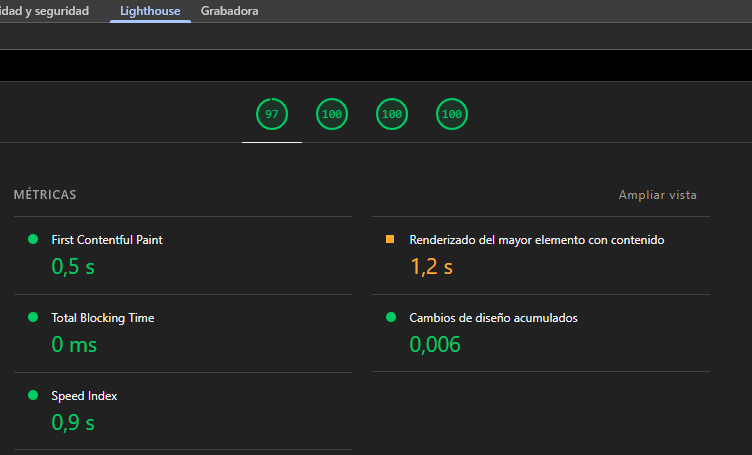Switch to the Lighthouse tab
This screenshot has height=455, width=752.
click(150, 11)
